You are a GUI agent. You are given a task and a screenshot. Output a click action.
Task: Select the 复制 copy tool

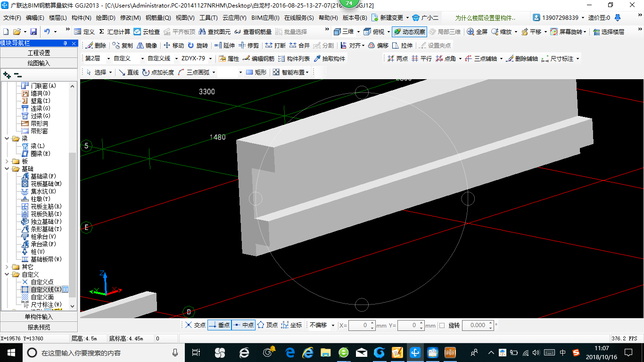pos(123,45)
